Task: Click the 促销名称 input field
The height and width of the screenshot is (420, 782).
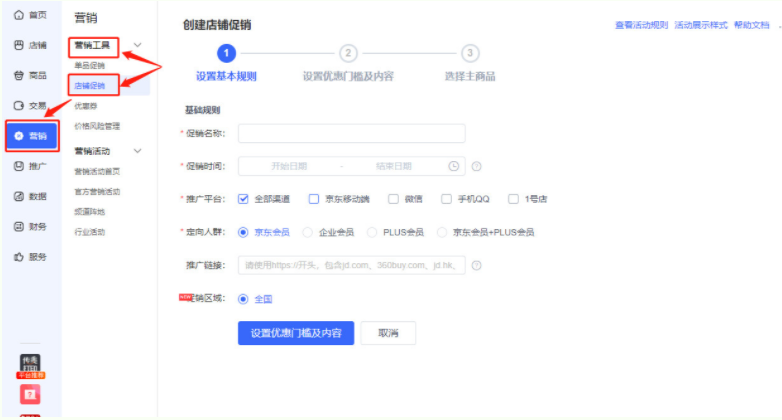Action: pyautogui.click(x=352, y=134)
